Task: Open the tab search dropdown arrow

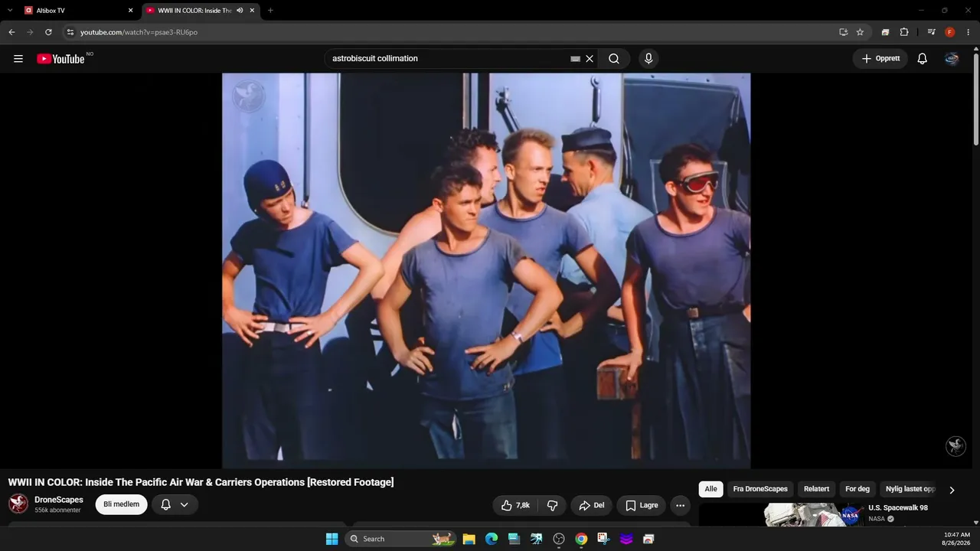Action: [x=10, y=11]
